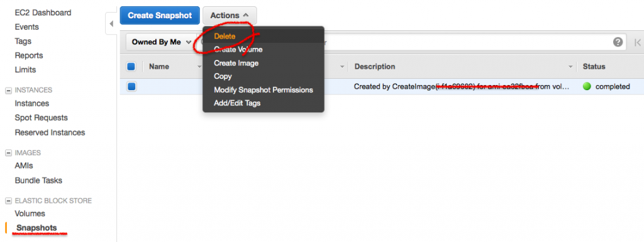
Task: Open the Volumes page in sidebar
Action: pyautogui.click(x=30, y=214)
